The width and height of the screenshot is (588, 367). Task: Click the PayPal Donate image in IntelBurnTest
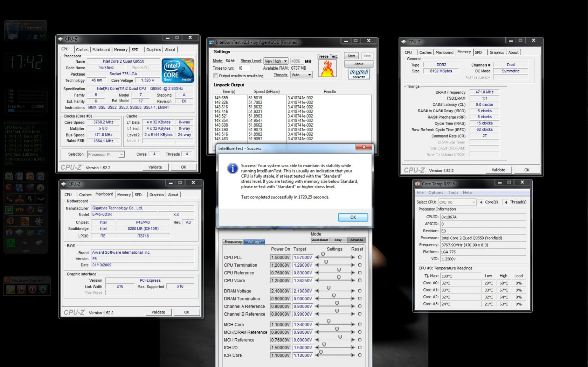pyautogui.click(x=359, y=74)
